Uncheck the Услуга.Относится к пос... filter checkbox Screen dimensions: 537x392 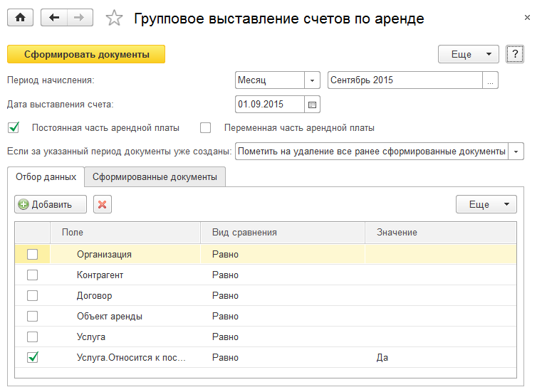coord(33,357)
